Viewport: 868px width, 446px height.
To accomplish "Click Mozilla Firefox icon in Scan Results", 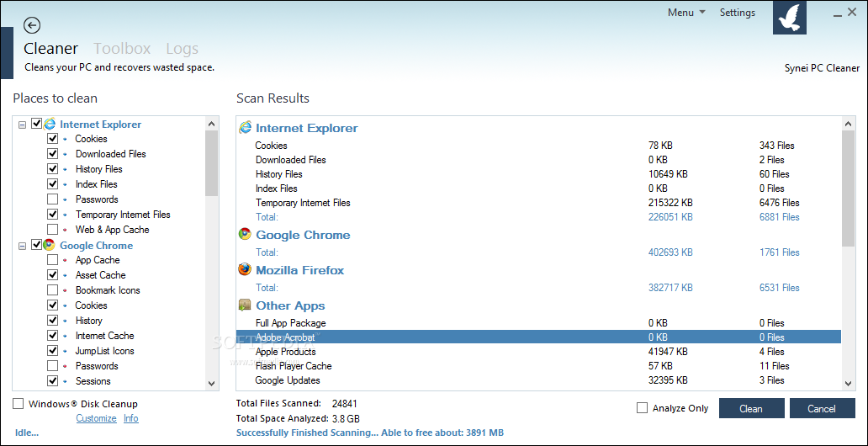I will coord(246,270).
